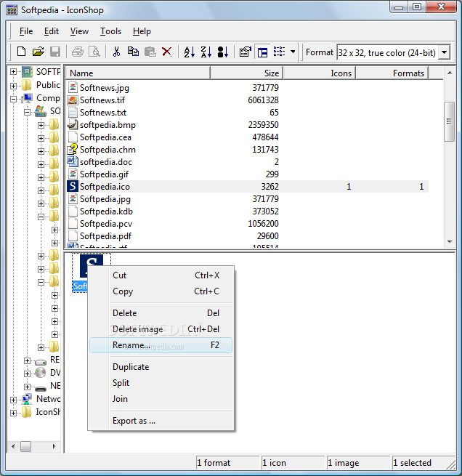The height and width of the screenshot is (476, 462).
Task: Choose Join from the context menu
Action: click(x=161, y=399)
